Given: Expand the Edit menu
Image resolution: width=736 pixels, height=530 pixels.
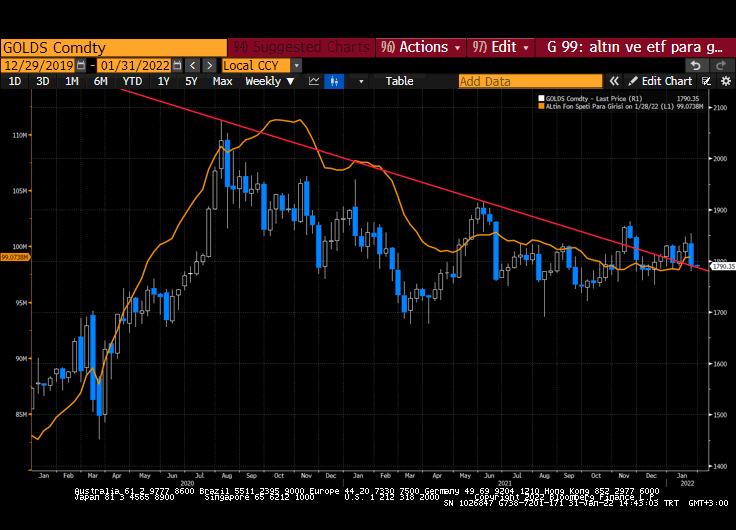Looking at the screenshot, I should [500, 47].
